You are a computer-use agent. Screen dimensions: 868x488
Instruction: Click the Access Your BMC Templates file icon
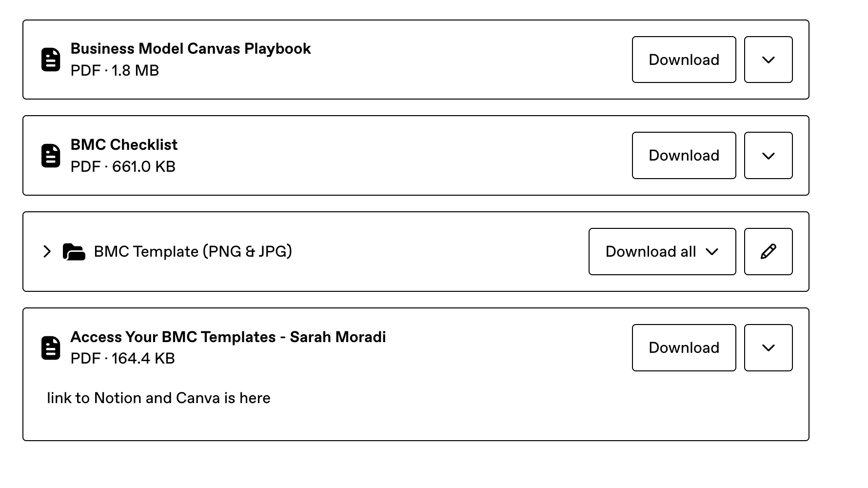(51, 348)
